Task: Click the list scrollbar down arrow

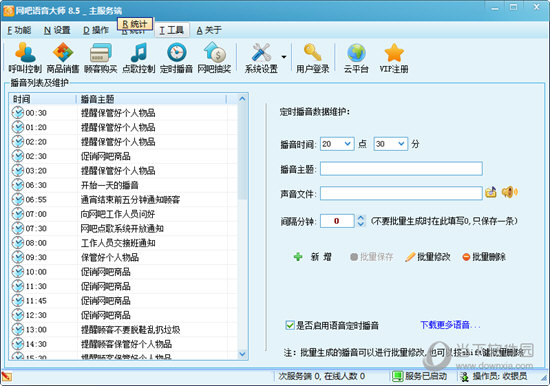Action: [x=242, y=354]
